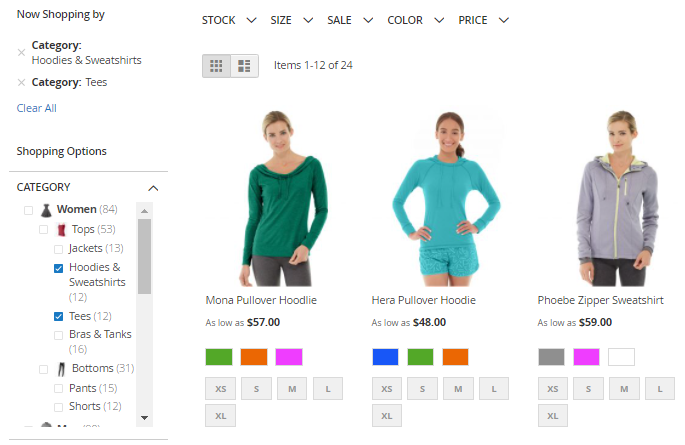Choose size S for Phoebe Zipper Sweatshirt
Image resolution: width=685 pixels, height=445 pixels.
coord(588,389)
